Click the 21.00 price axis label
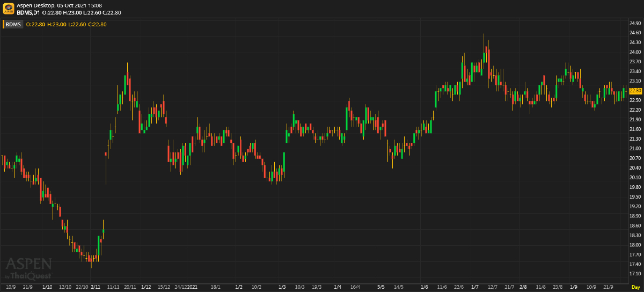The width and height of the screenshot is (644, 292). pyautogui.click(x=635, y=148)
